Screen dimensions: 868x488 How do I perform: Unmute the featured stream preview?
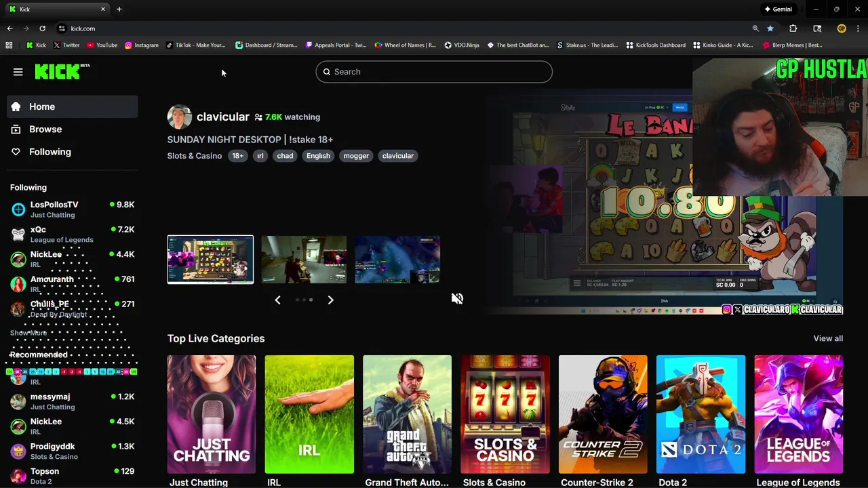[457, 299]
